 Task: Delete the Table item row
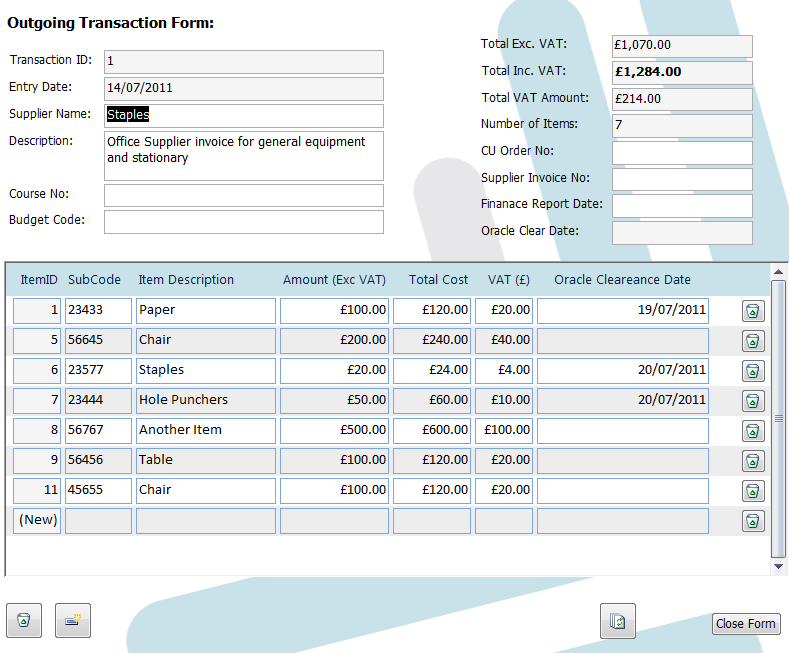coord(753,461)
